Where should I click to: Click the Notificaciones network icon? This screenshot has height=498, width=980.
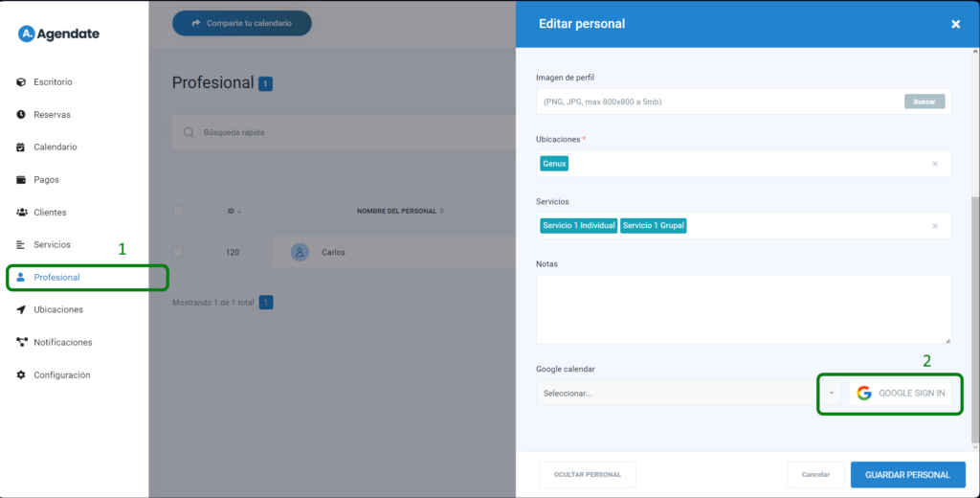point(21,343)
